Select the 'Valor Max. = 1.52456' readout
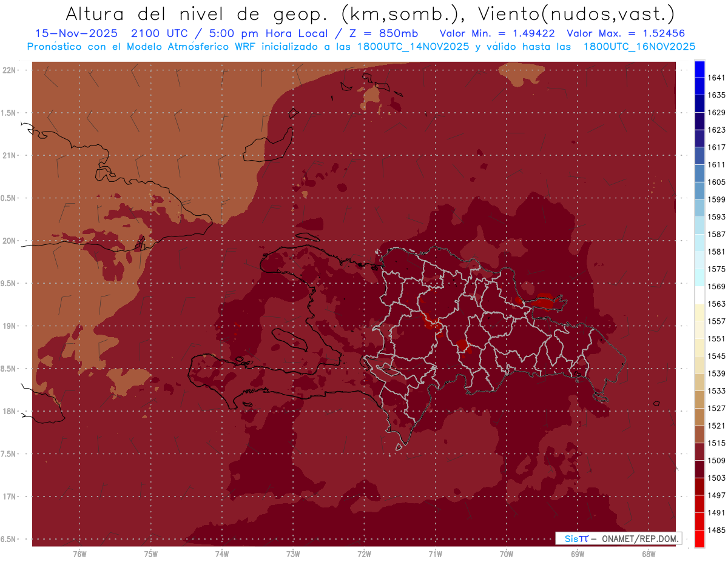The image size is (728, 562). pos(625,33)
